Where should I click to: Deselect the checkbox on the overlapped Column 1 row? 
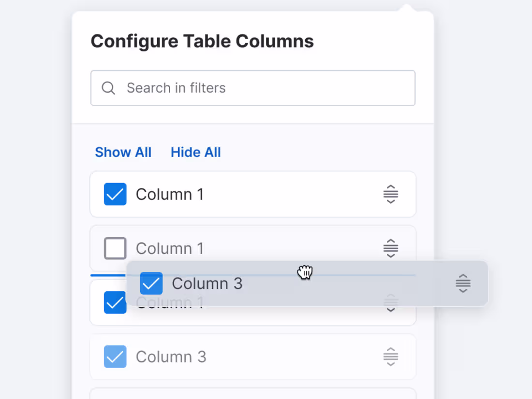click(115, 303)
